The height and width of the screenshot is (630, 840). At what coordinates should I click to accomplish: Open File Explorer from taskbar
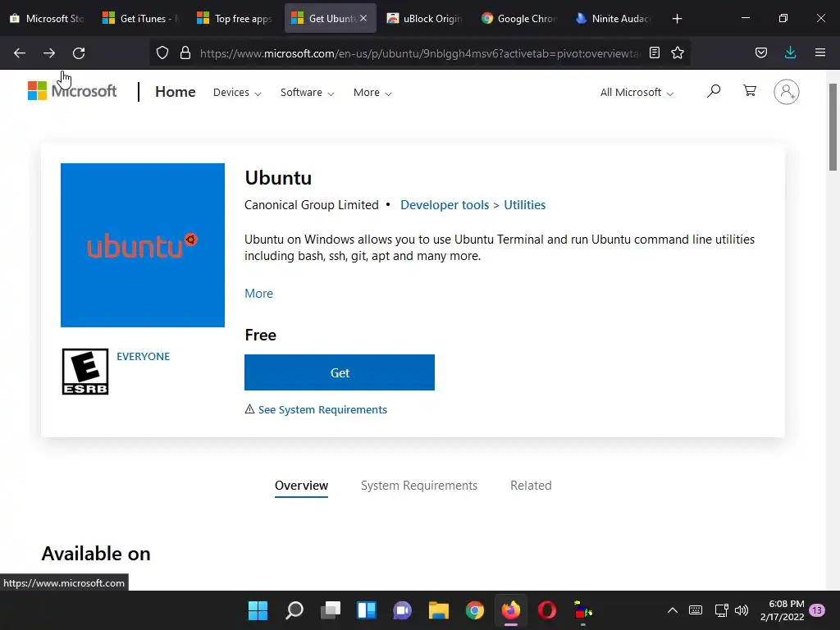pos(438,610)
